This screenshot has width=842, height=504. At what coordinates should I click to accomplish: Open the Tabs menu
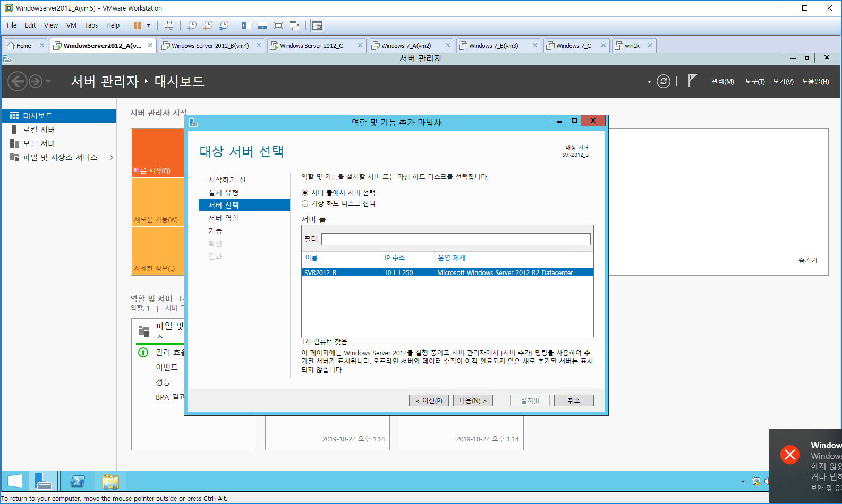pyautogui.click(x=91, y=25)
